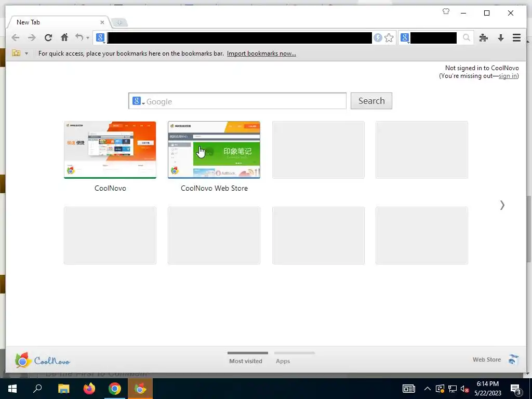Reload the current page
This screenshot has height=399, width=532.
tap(48, 37)
